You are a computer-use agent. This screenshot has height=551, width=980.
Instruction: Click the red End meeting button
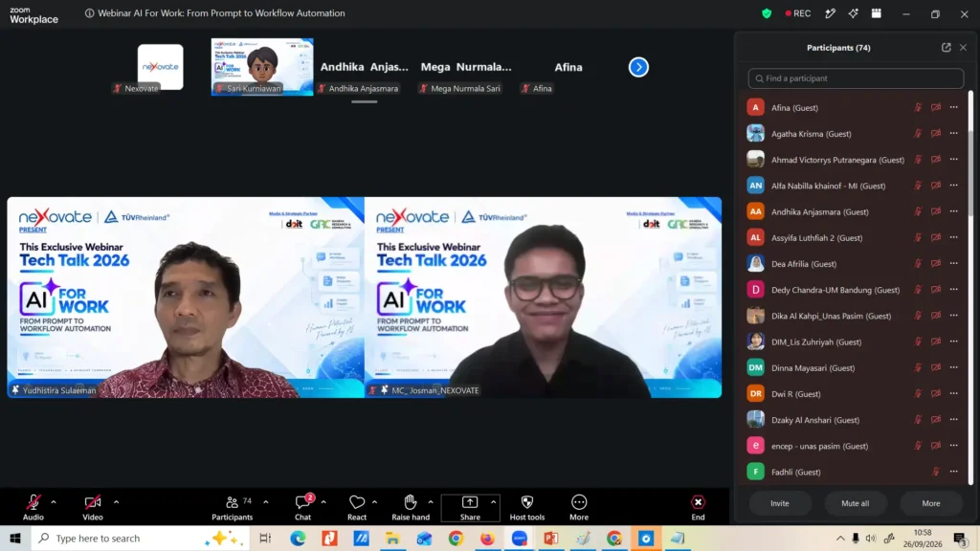click(698, 507)
